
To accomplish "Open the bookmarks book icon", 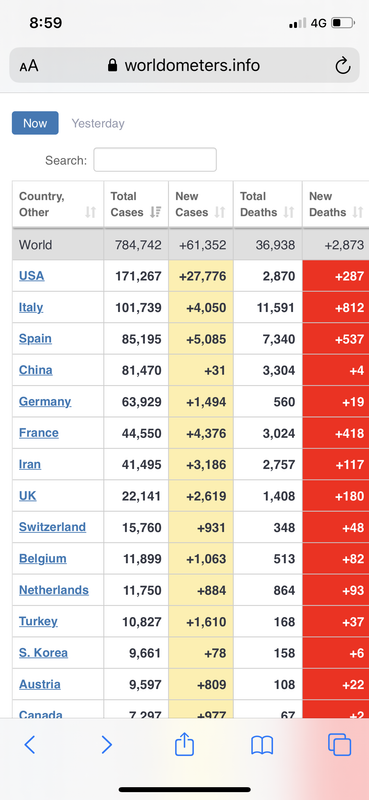I will (x=262, y=745).
